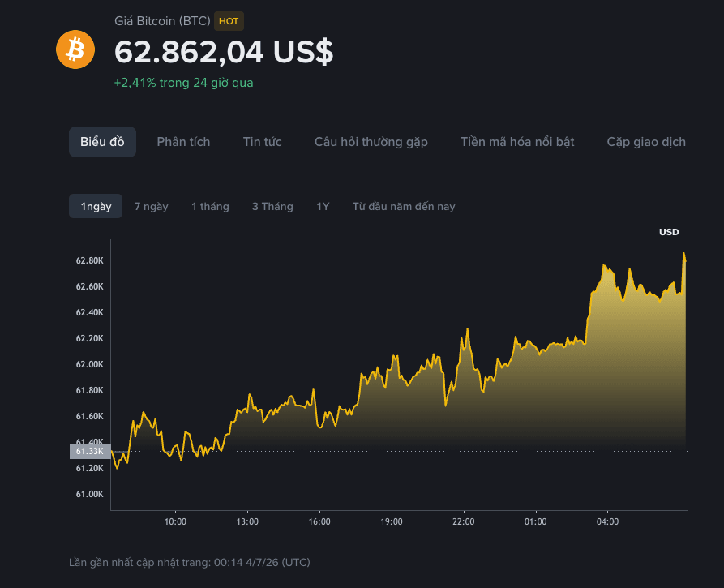Open the Tin tức tab
This screenshot has height=588, width=724.
pos(262,142)
